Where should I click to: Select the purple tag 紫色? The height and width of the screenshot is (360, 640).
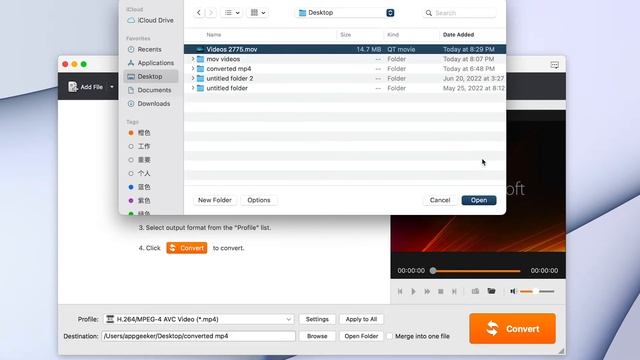pyautogui.click(x=139, y=200)
